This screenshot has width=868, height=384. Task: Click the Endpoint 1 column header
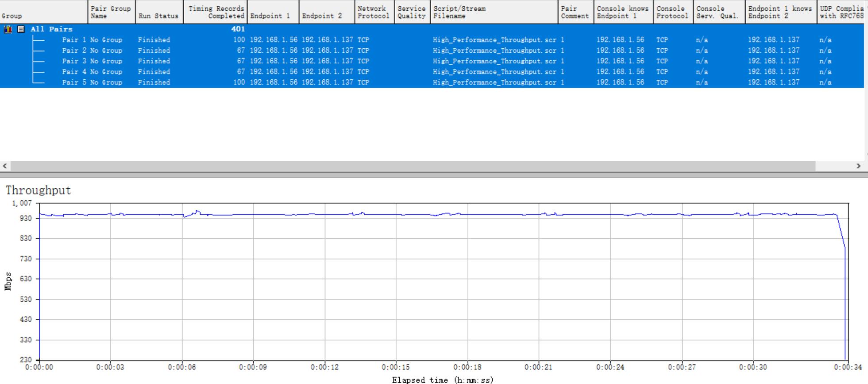click(273, 12)
